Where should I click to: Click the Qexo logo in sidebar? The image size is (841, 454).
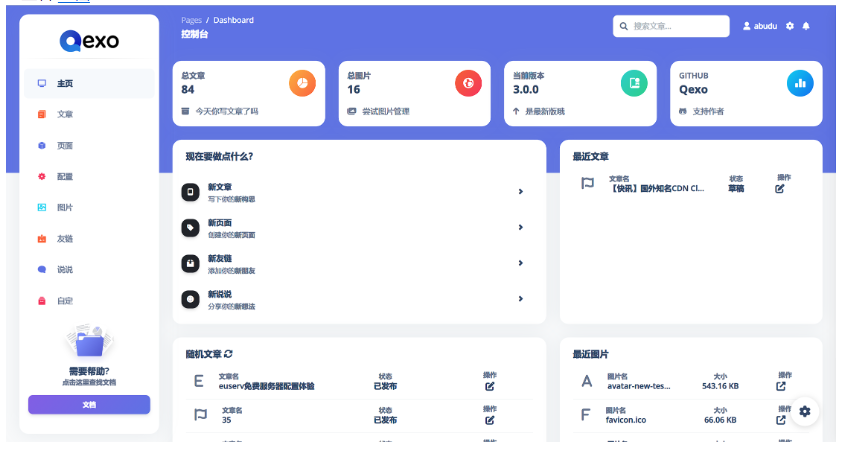pyautogui.click(x=89, y=40)
